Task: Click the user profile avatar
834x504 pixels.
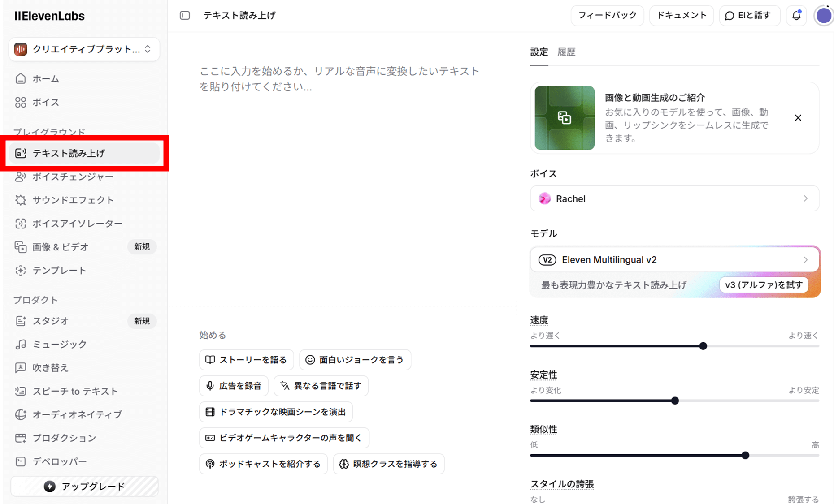Action: pyautogui.click(x=823, y=16)
